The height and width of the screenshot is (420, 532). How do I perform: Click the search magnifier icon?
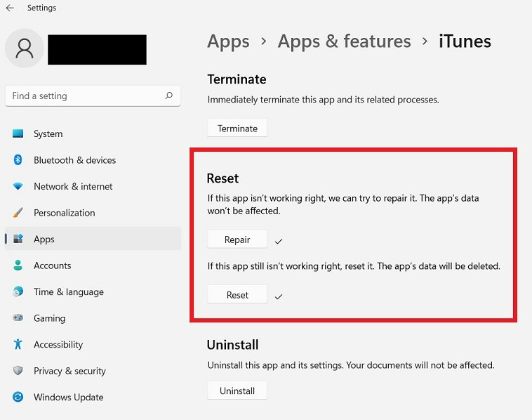(x=168, y=96)
